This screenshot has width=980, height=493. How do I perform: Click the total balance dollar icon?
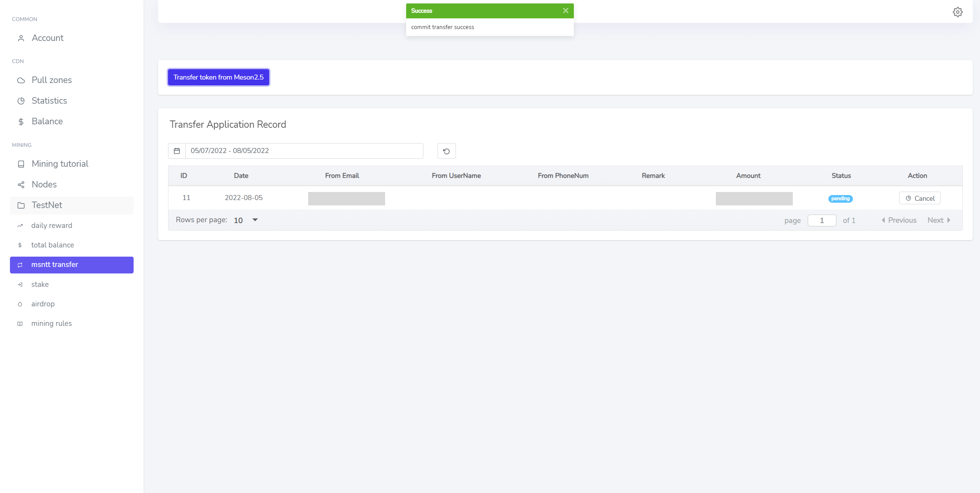coord(20,245)
